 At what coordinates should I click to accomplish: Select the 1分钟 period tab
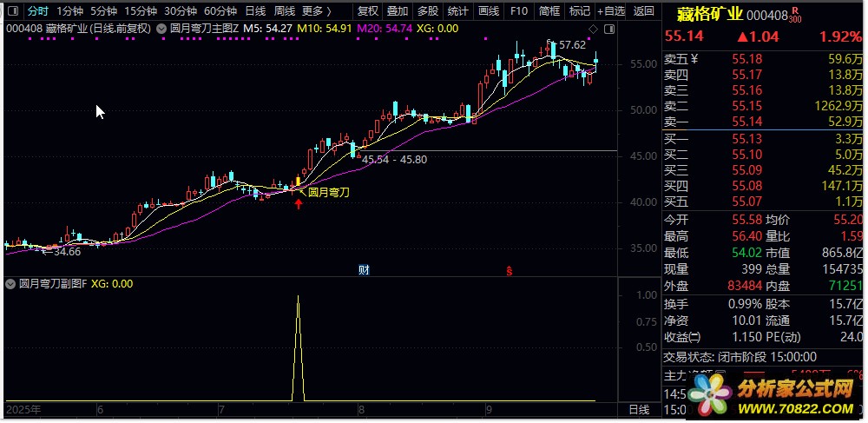pyautogui.click(x=69, y=10)
